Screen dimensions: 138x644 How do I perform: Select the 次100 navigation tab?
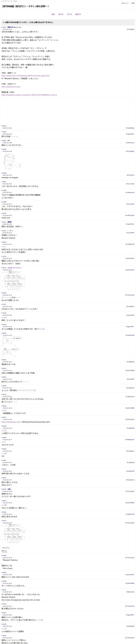[69, 14]
